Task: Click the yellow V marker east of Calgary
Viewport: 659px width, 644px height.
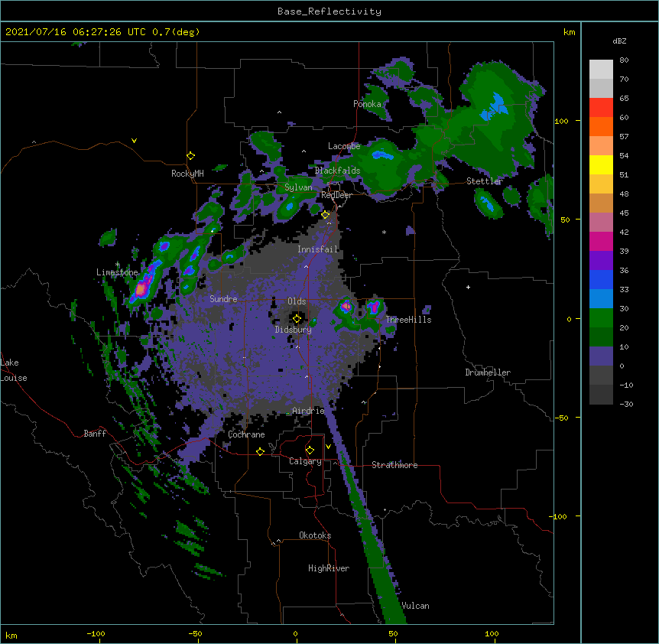Action: pos(328,447)
